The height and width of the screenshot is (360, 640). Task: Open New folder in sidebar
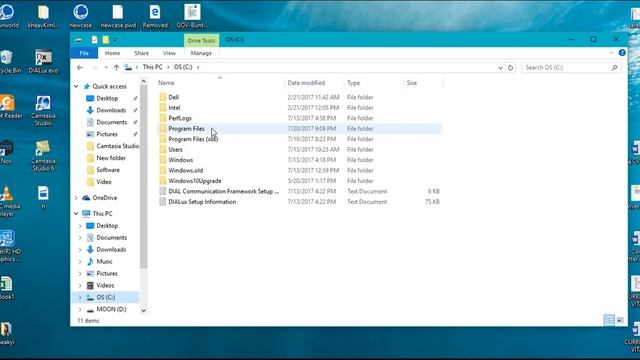pos(111,158)
